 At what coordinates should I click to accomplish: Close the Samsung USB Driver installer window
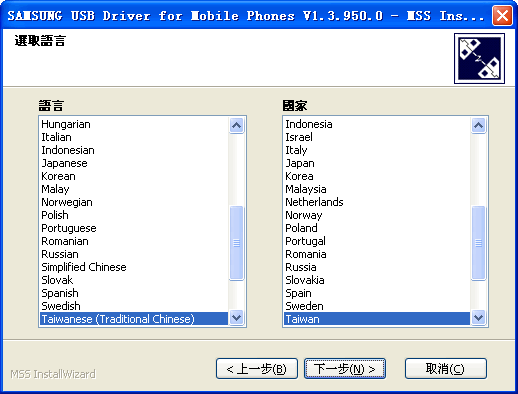pyautogui.click(x=502, y=15)
